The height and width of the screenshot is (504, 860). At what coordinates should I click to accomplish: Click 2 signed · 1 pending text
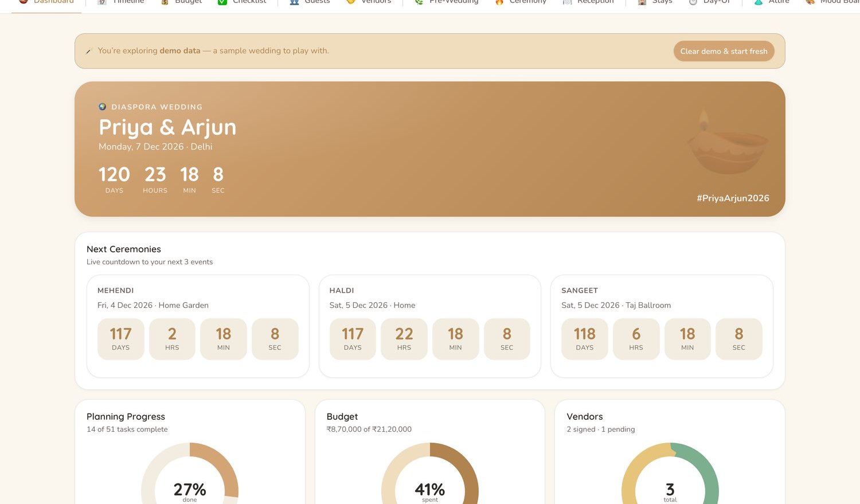click(x=601, y=429)
